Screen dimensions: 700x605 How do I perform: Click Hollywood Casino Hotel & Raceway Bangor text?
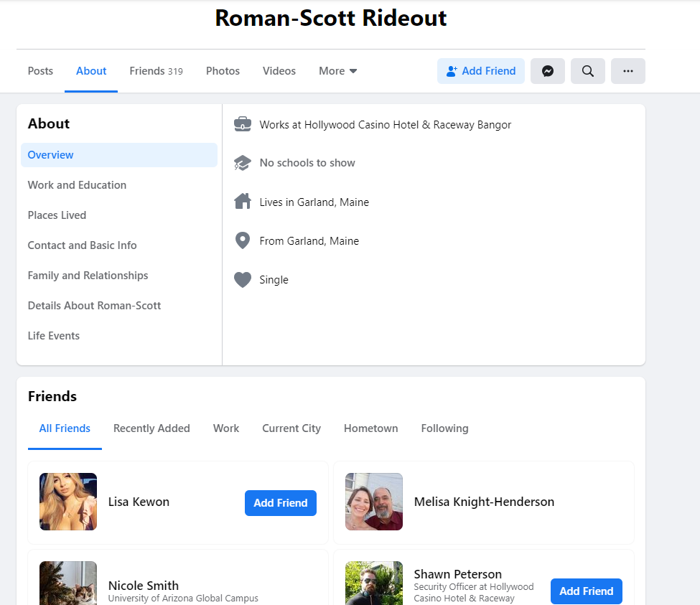click(x=408, y=124)
